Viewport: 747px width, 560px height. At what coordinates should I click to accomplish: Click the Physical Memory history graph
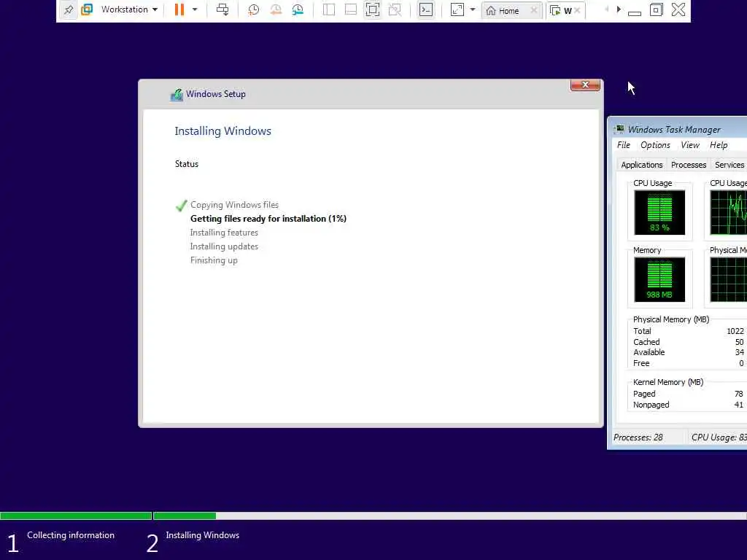(729, 279)
